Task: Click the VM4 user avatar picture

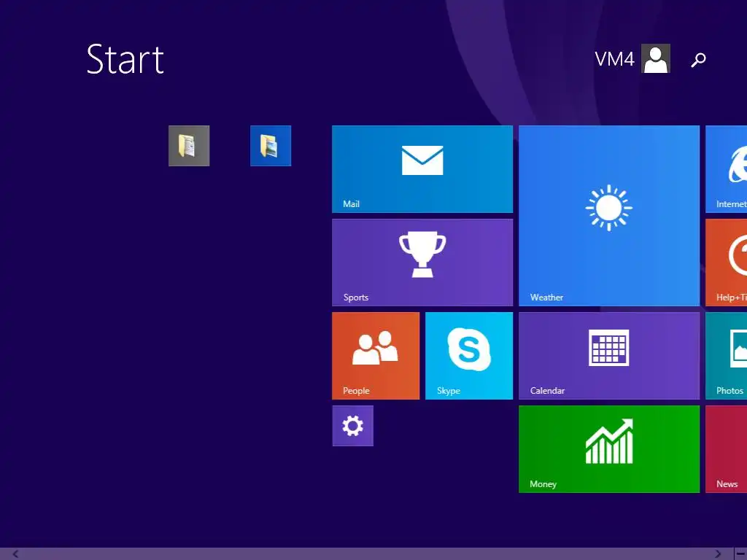Action: (656, 58)
